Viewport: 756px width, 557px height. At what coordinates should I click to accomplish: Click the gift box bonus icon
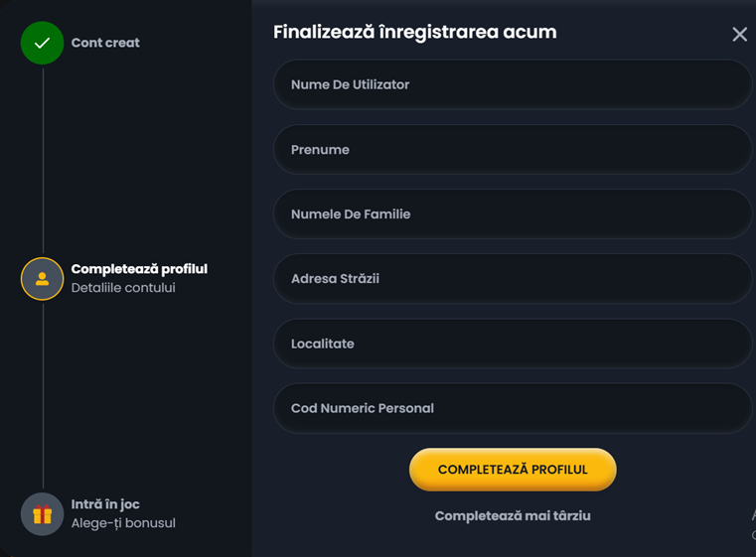[x=42, y=514]
